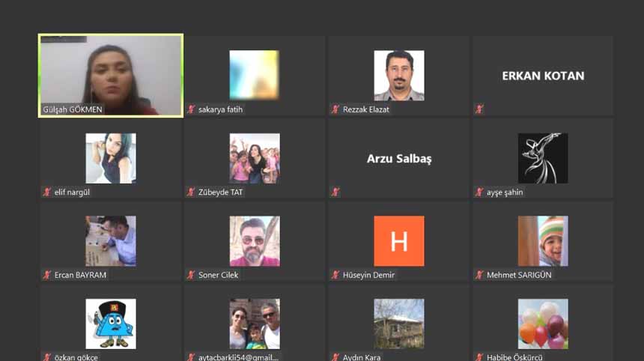Click the balloons picture of Habibe Öskürcü
The width and height of the screenshot is (644, 361).
click(x=542, y=324)
